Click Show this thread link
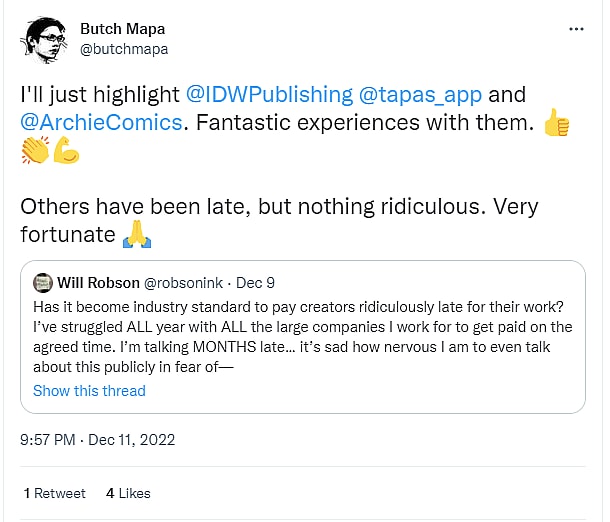This screenshot has height=522, width=610. click(89, 391)
